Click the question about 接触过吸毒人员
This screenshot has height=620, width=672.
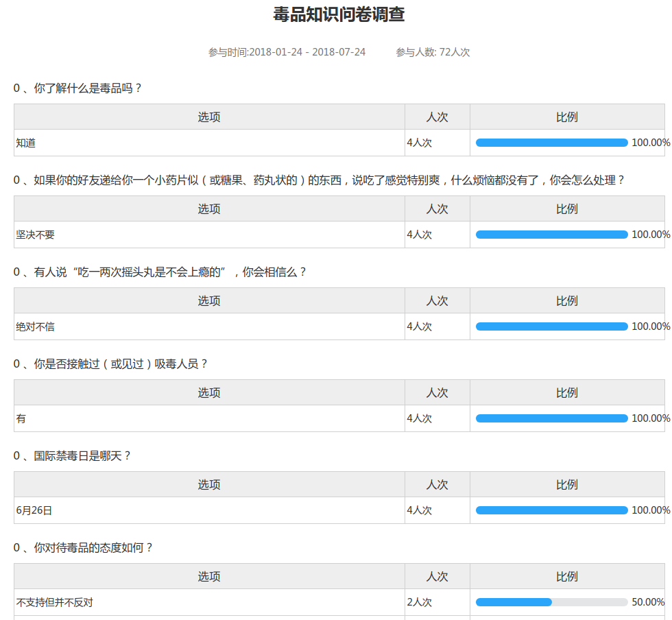pyautogui.click(x=111, y=364)
